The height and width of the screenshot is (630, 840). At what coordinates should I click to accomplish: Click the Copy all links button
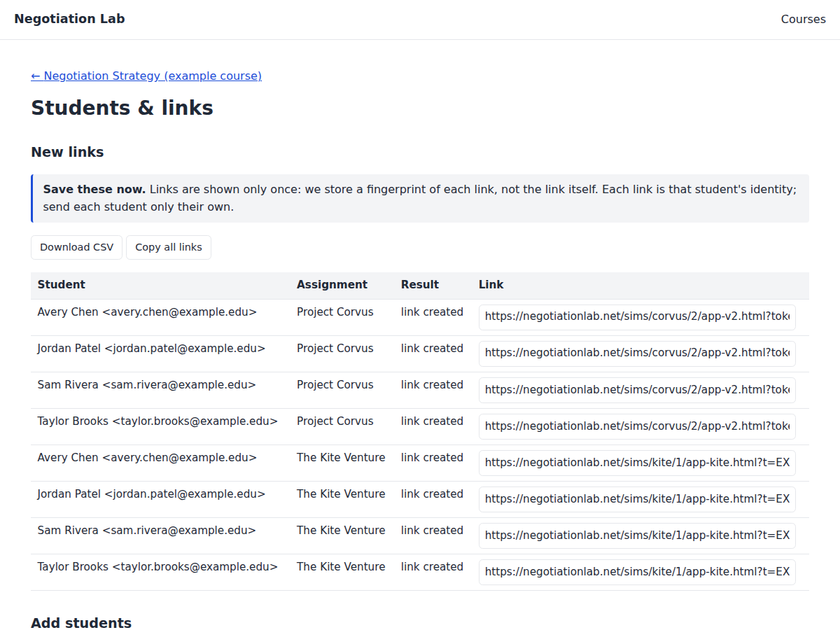tap(169, 247)
